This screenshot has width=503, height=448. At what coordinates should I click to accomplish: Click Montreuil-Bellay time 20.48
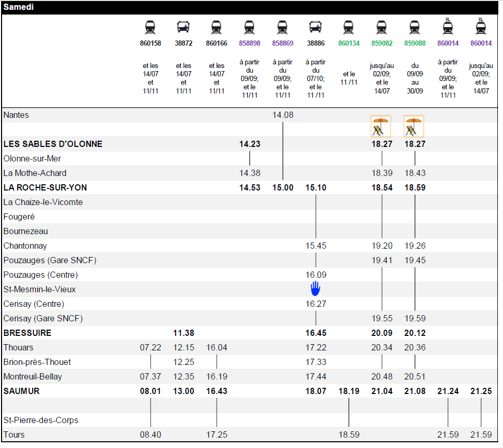[x=382, y=377]
